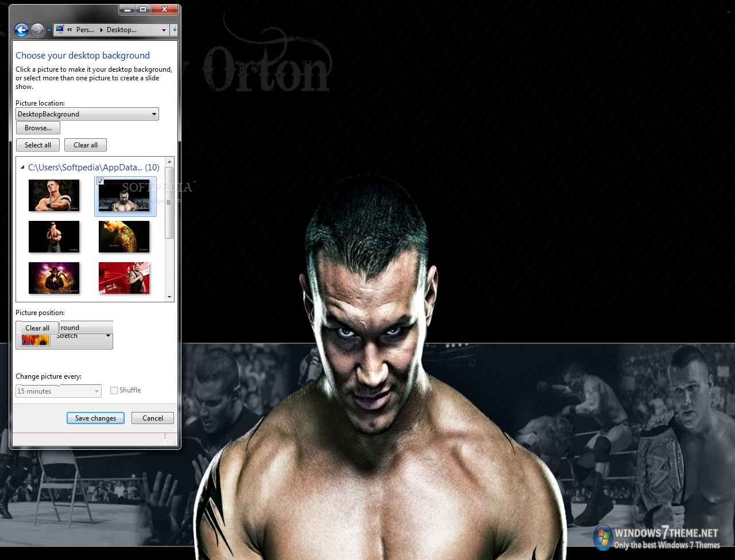The image size is (735, 560).
Task: Close the Desktop Background window
Action: pyautogui.click(x=165, y=9)
